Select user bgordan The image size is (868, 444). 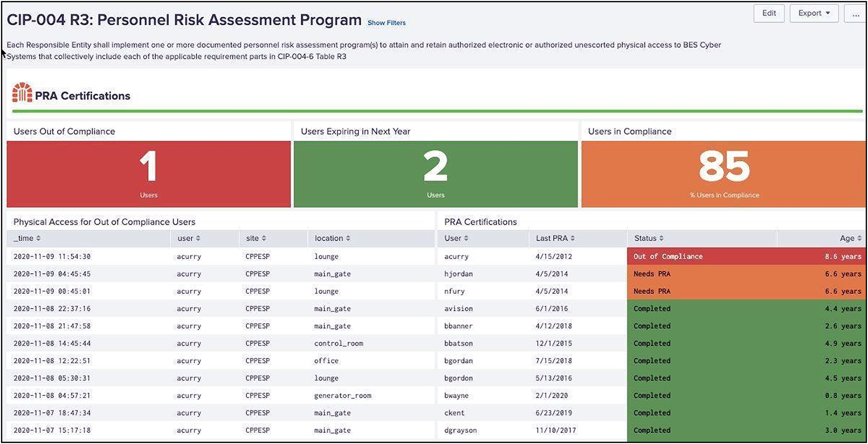point(459,361)
